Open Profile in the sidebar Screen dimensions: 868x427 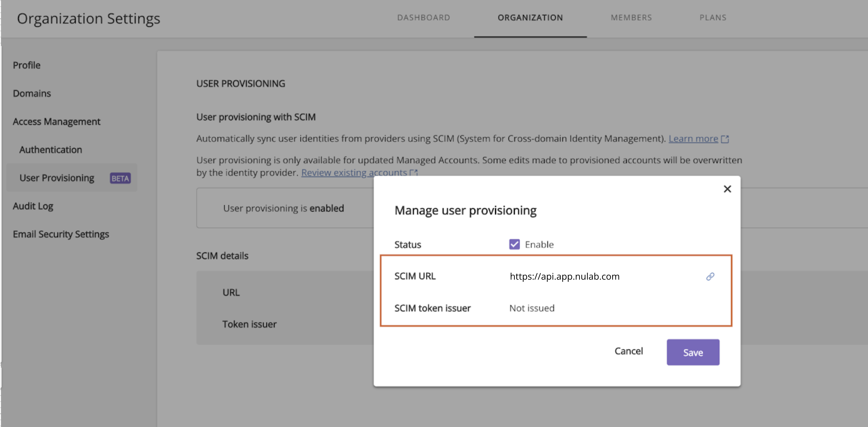[27, 65]
